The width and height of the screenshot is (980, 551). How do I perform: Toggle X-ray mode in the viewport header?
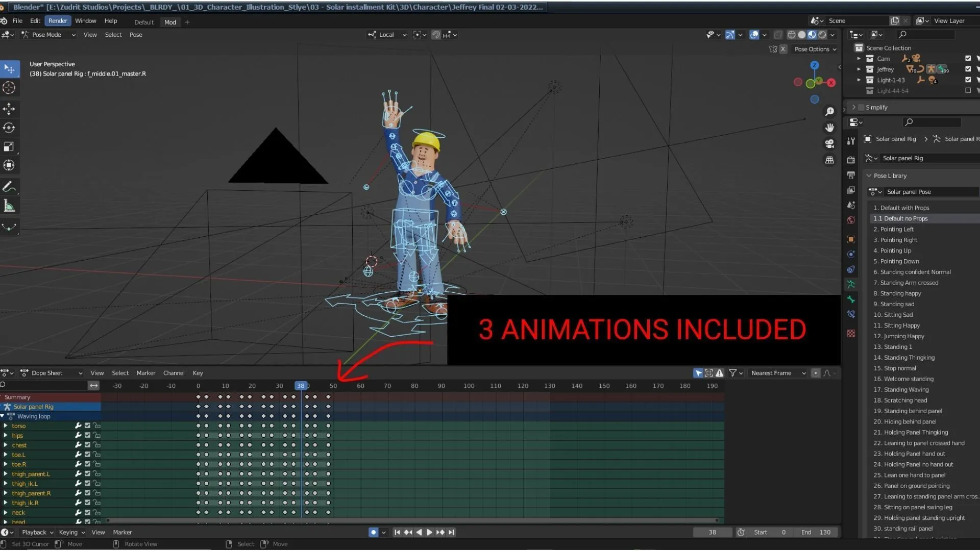[778, 35]
